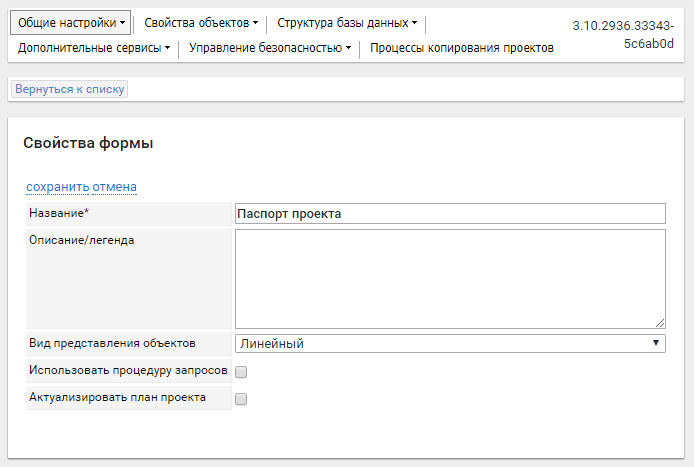Screen dimensions: 694x467
Task: Click inside the Описание/легенда text area
Action: (x=450, y=278)
